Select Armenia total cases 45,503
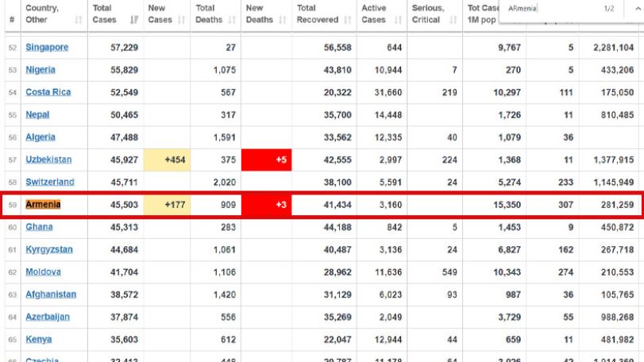This screenshot has width=644, height=362. coord(124,204)
